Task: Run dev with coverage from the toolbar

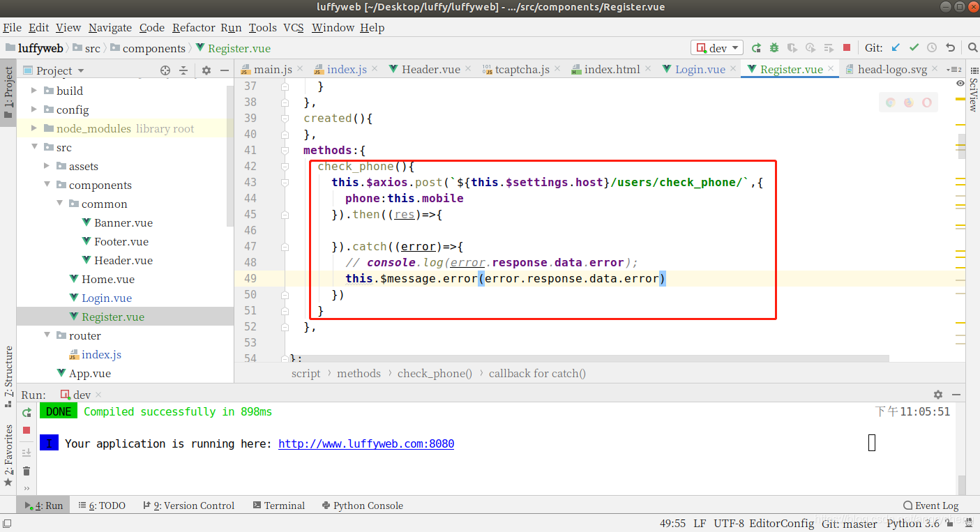Action: 792,48
